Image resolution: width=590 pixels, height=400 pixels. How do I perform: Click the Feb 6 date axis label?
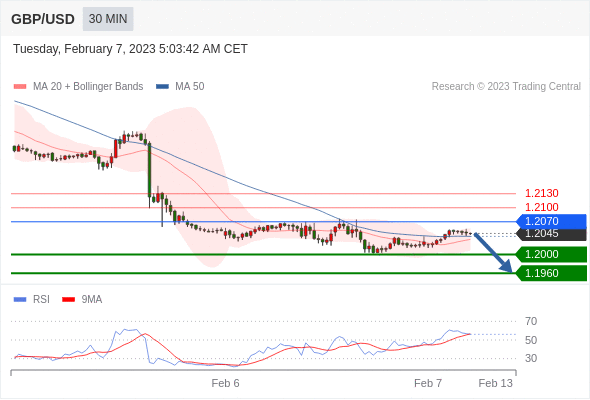(225, 383)
